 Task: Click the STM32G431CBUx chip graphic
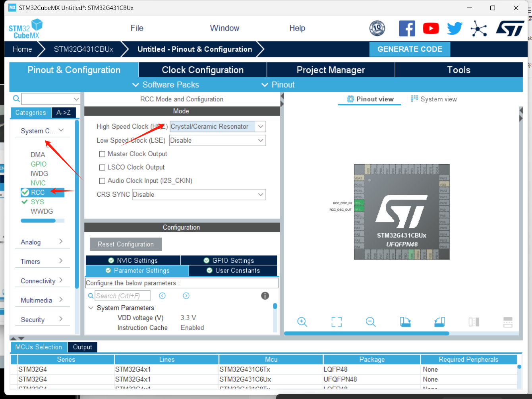pos(402,212)
